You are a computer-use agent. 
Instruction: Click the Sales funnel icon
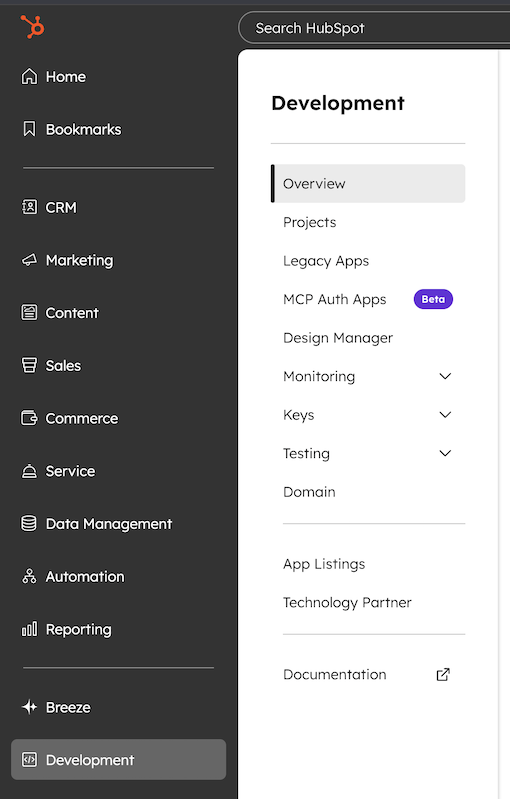[x=29, y=365]
